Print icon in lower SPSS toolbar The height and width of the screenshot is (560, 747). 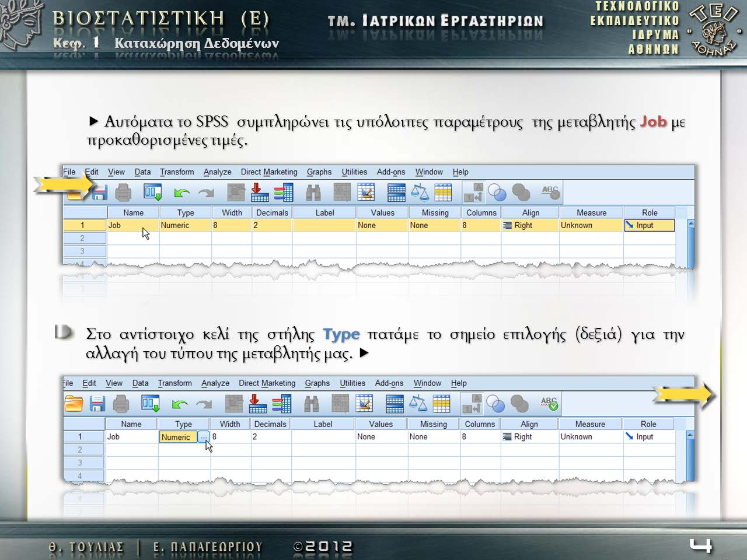pos(121,403)
